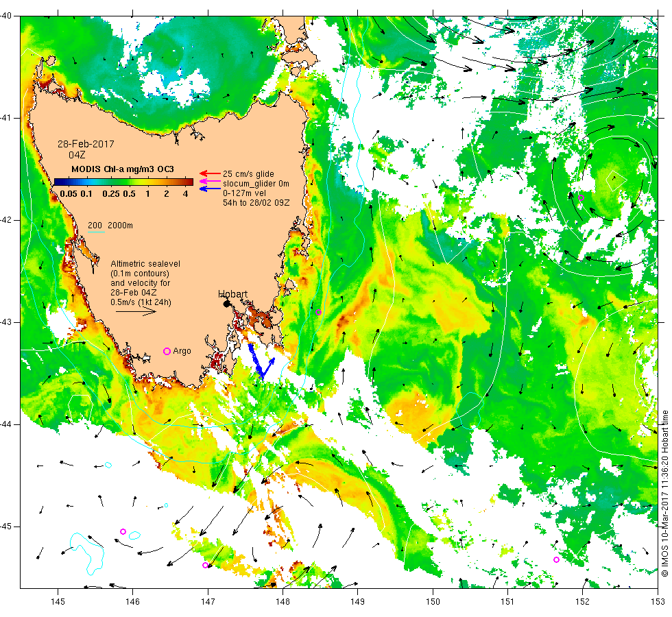Click the Argo legend label
This screenshot has height=617, width=672.
[182, 351]
